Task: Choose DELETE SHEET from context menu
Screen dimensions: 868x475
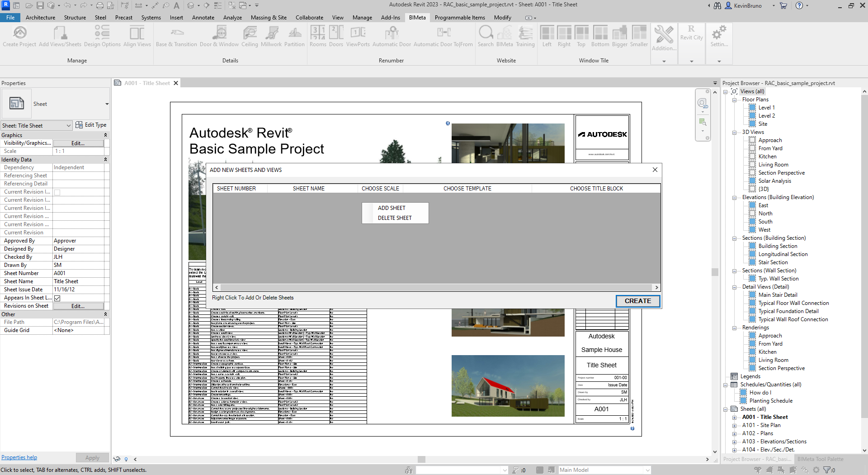Action: point(395,218)
